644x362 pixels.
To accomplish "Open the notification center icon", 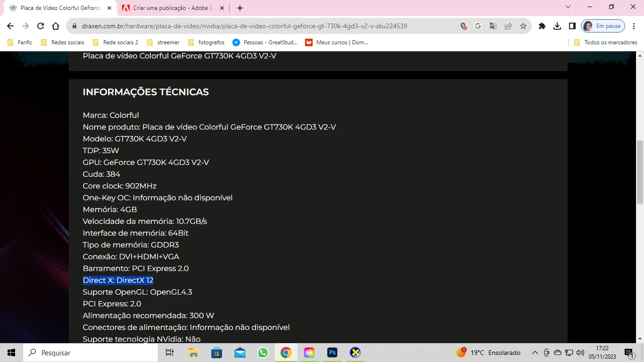I will pos(629,353).
